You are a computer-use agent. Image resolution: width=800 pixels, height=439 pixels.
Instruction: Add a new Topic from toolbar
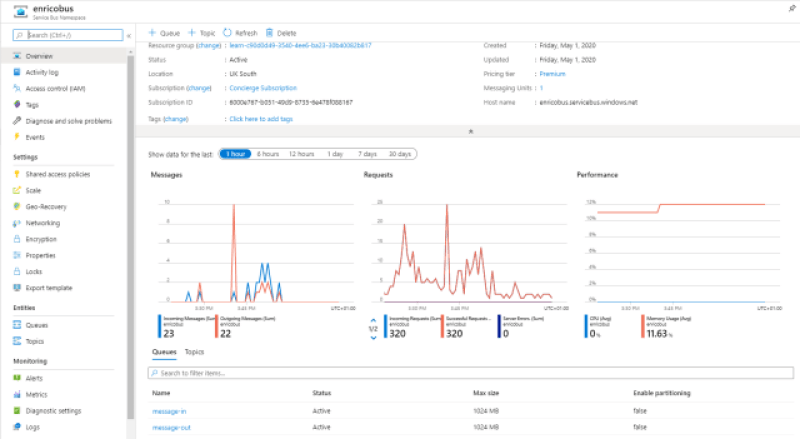tap(202, 33)
